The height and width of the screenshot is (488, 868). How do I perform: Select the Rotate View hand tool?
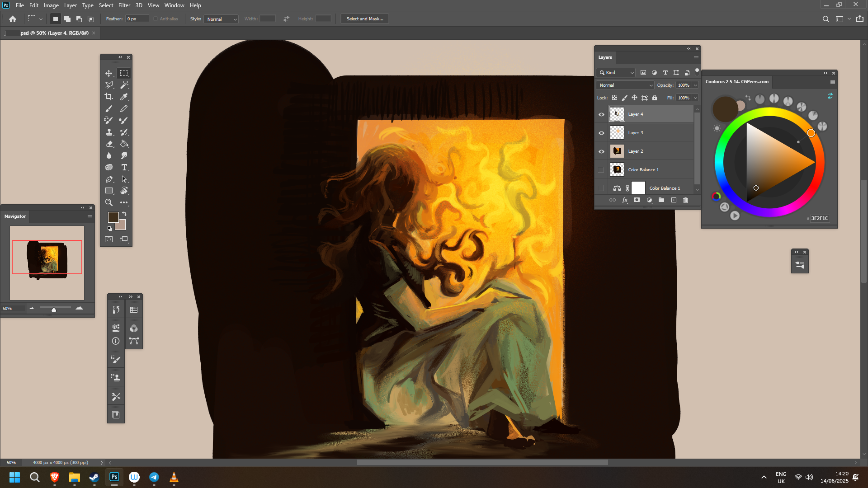(124, 191)
